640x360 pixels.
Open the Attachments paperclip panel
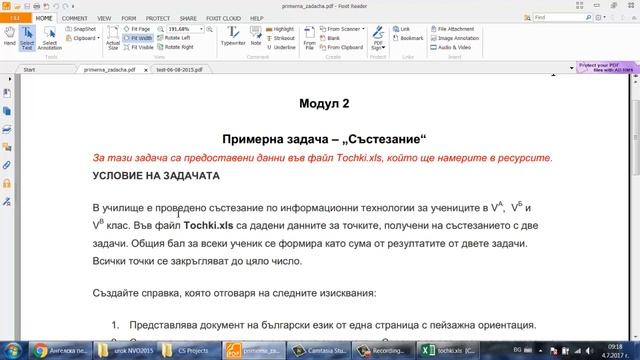tap(7, 165)
